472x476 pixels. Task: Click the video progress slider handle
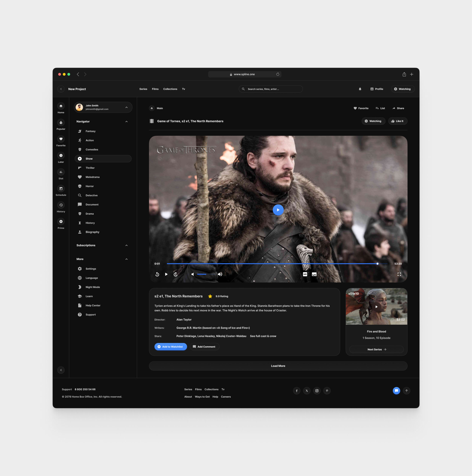pyautogui.click(x=377, y=264)
